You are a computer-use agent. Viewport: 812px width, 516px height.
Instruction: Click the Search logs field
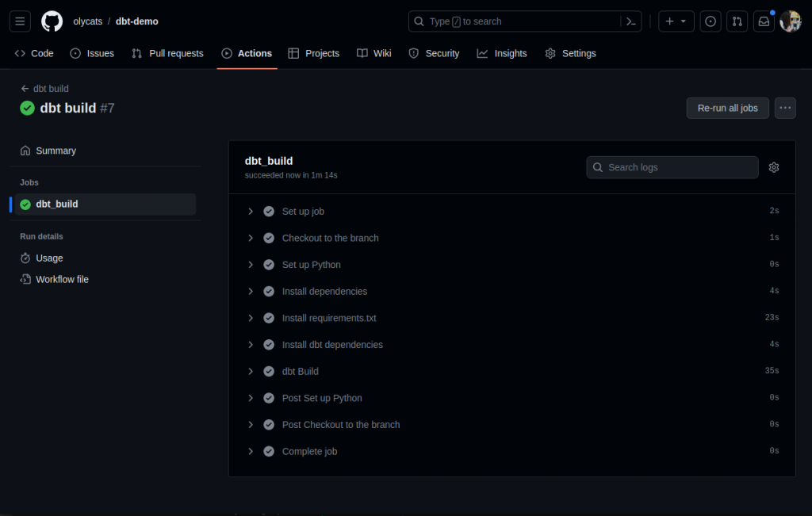click(672, 167)
